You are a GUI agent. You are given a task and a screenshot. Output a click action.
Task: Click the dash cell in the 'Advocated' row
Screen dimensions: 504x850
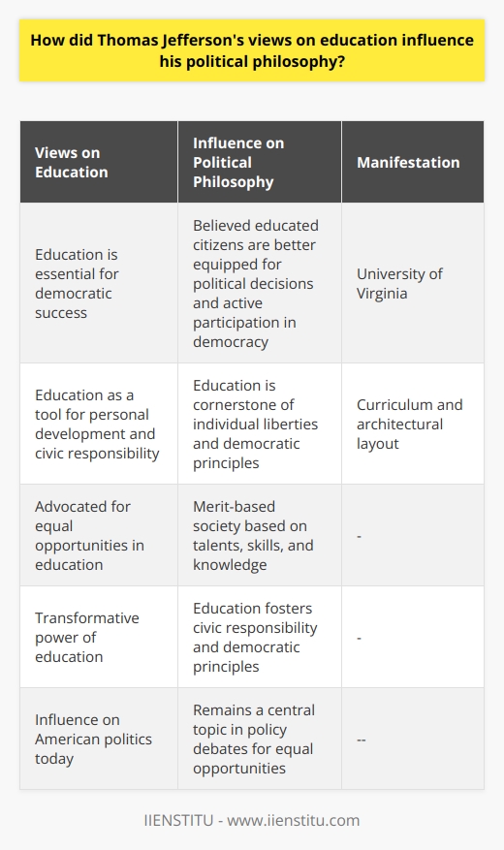[x=413, y=535]
